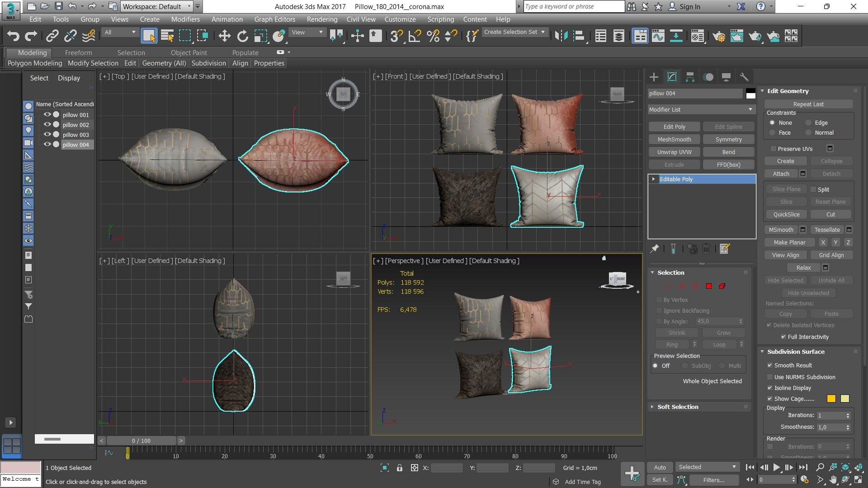Click the Auto key button
This screenshot has height=488, width=868.
[x=660, y=467]
